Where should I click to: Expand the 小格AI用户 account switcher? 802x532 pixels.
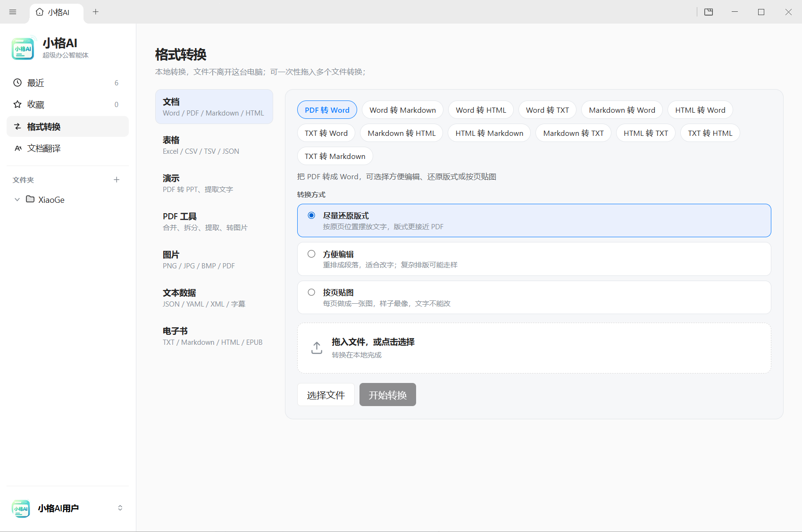coord(120,508)
